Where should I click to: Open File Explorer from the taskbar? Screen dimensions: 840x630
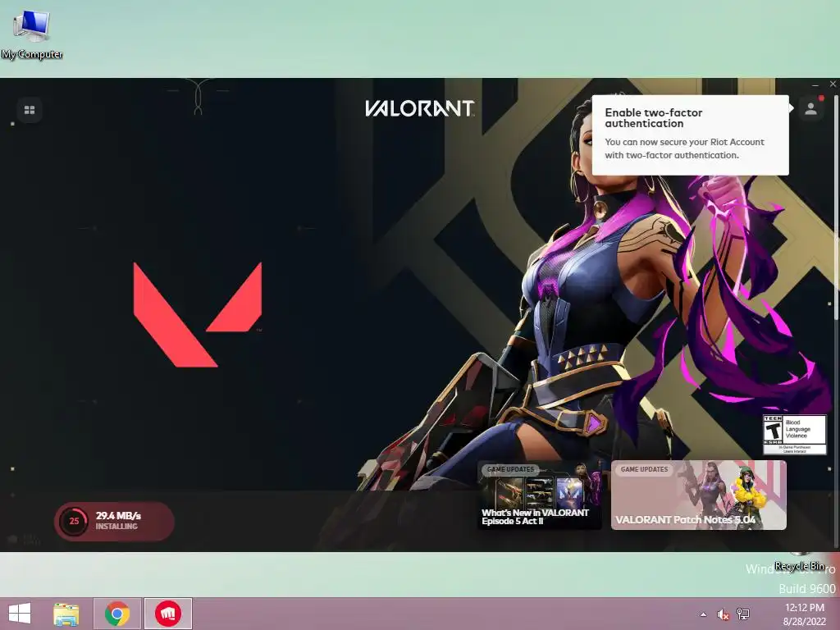point(66,614)
